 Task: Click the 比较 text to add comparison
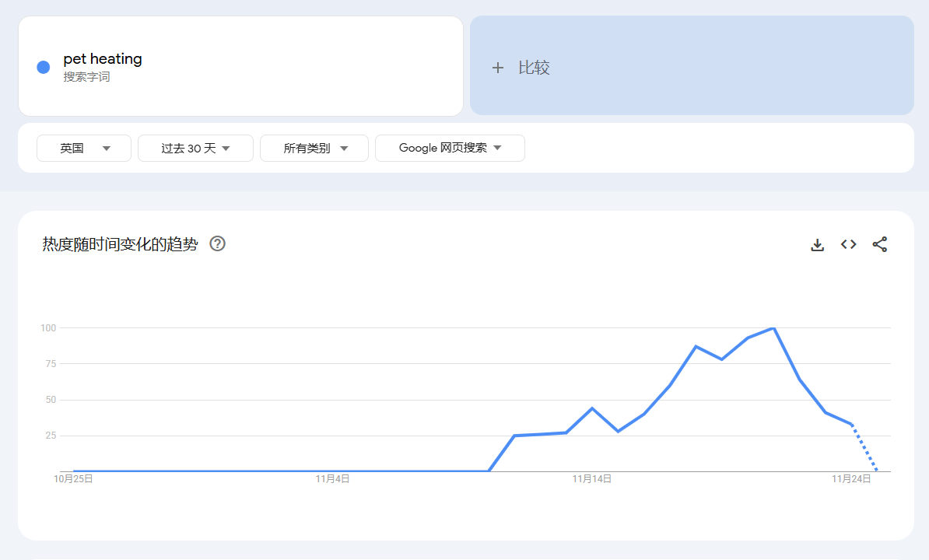pos(534,68)
